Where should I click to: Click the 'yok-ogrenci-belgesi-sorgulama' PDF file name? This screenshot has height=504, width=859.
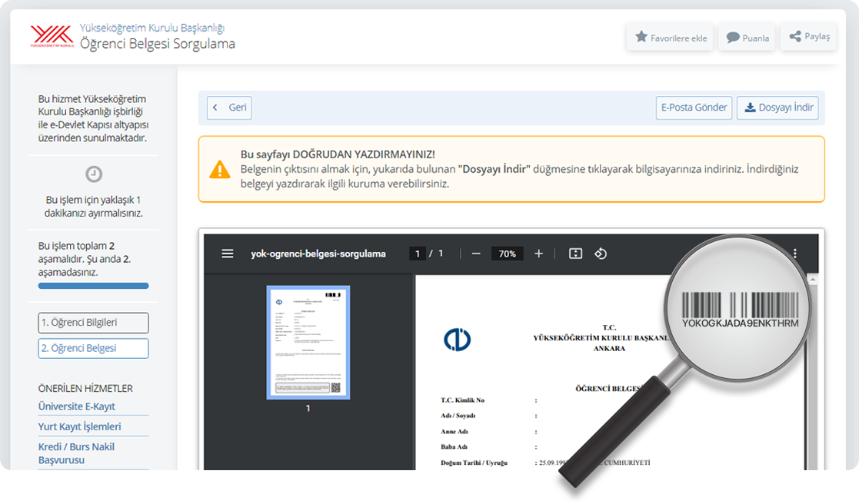318,254
